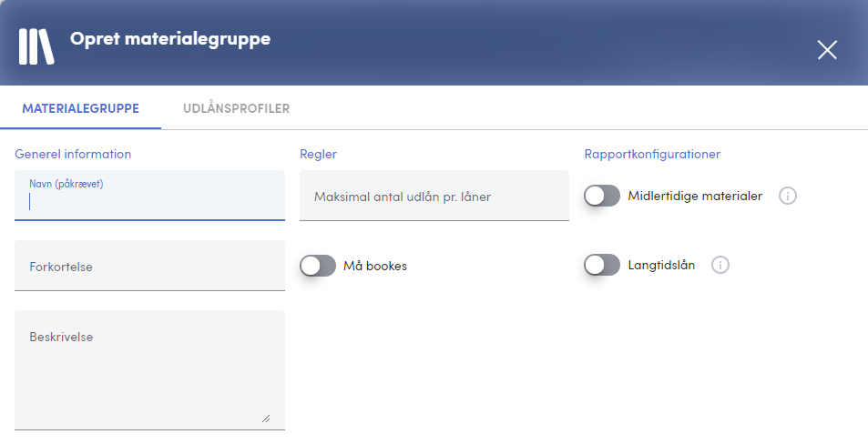The width and height of the screenshot is (868, 444).
Task: Grab the Beskrivelse textarea resize handle
Action: pos(266,419)
